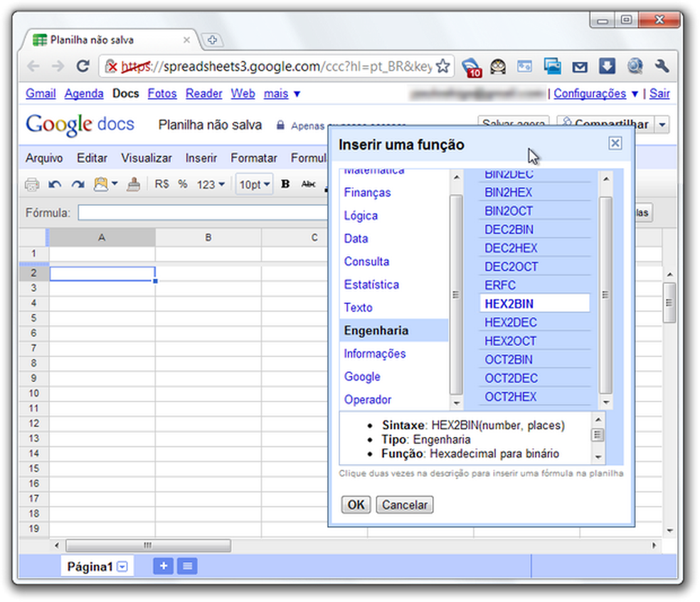Print the spreadsheet
Image resolution: width=700 pixels, height=602 pixels.
31,184
